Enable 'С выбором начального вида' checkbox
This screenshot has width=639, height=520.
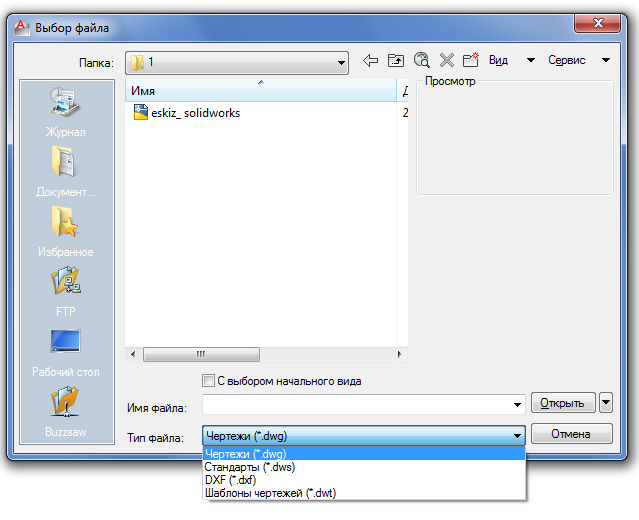pyautogui.click(x=208, y=381)
